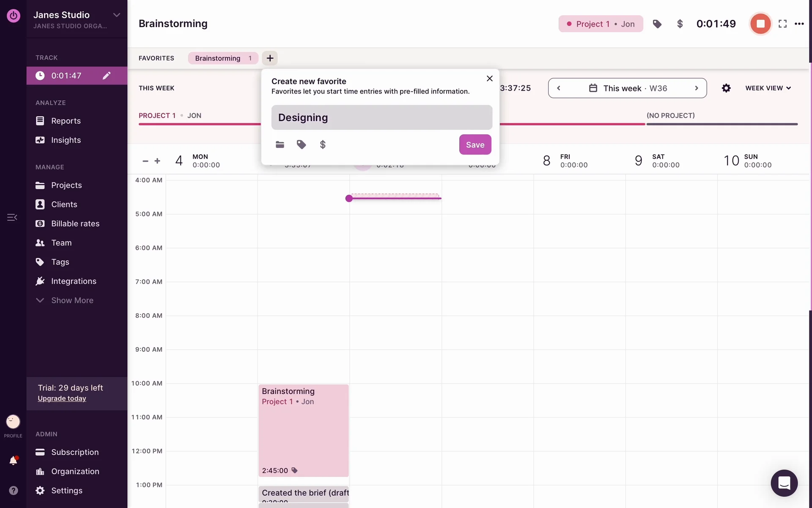This screenshot has height=508, width=812.
Task: Expand the Week View dropdown
Action: pyautogui.click(x=768, y=88)
